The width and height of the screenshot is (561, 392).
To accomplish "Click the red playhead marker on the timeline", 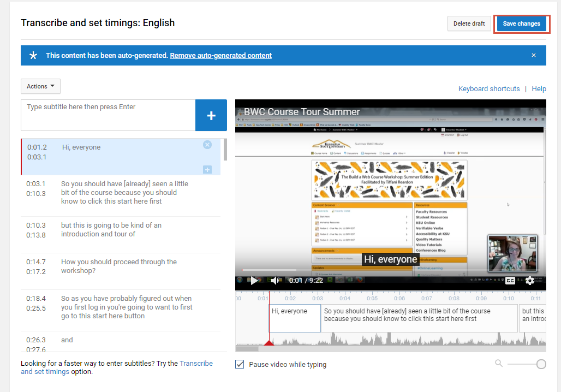I will pos(268,343).
